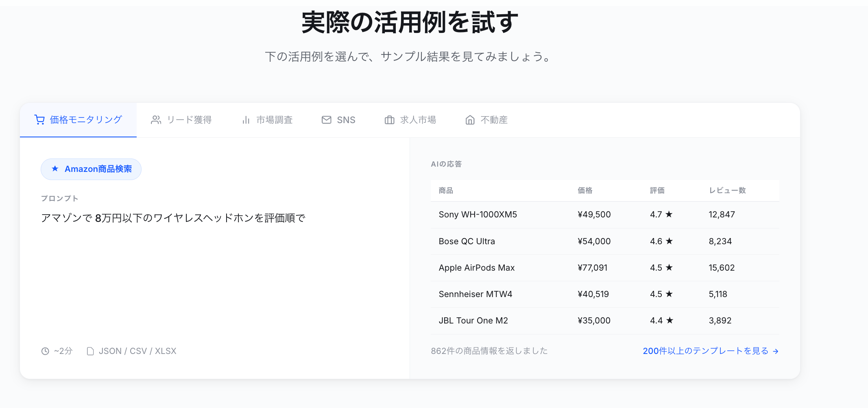
Task: Click the 3,892 review count
Action: point(720,321)
